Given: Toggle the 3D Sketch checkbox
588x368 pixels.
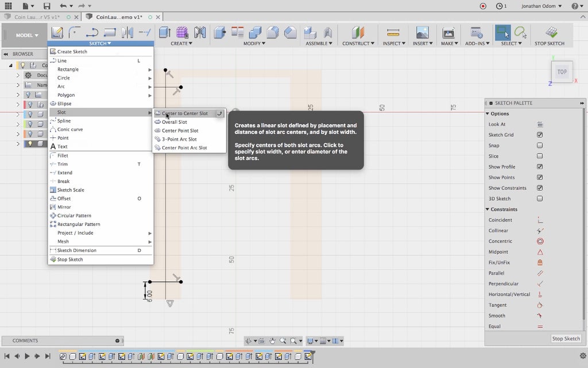Looking at the screenshot, I should click(x=540, y=199).
